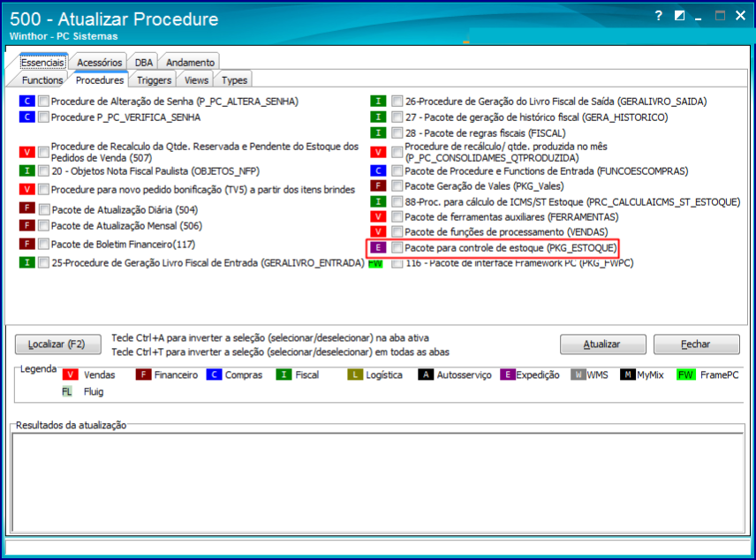This screenshot has width=756, height=560.
Task: Click the restore-style icon in title bar
Action: (x=679, y=16)
